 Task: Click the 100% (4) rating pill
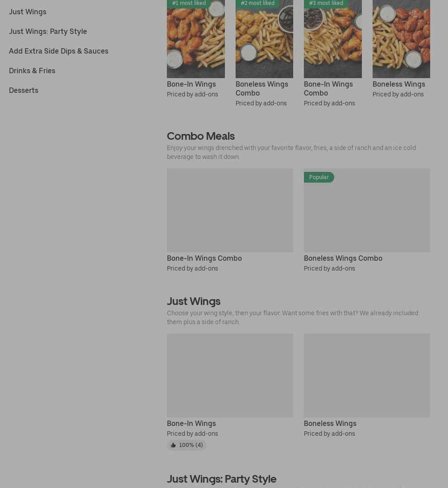(x=187, y=445)
